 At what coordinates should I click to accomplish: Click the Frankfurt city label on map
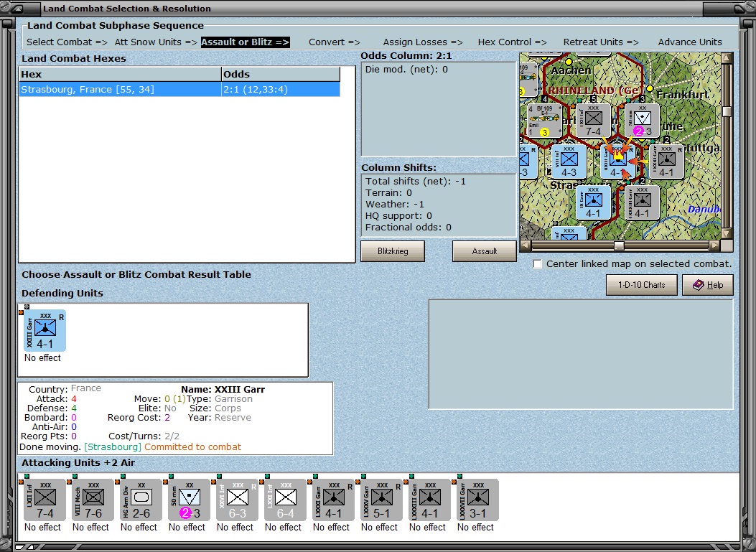point(683,95)
